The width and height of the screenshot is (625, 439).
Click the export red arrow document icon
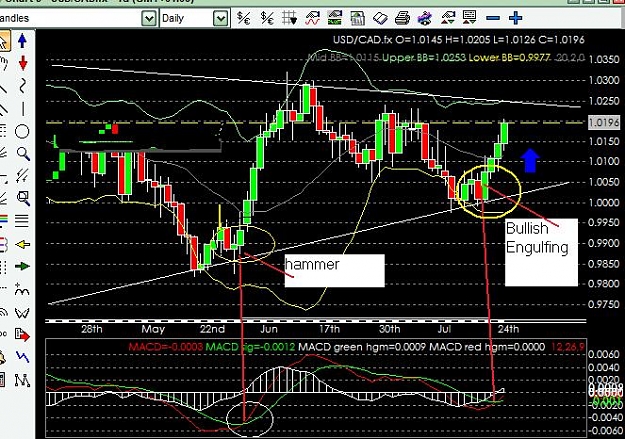point(22,335)
